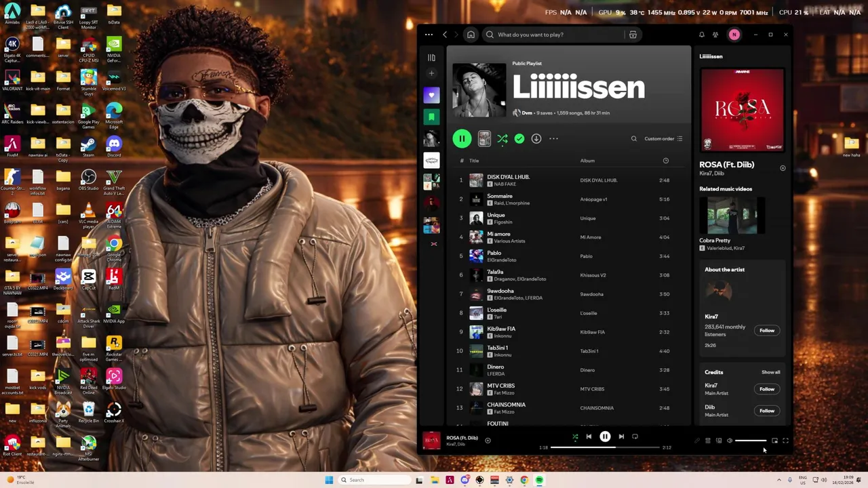The width and height of the screenshot is (868, 488).
Task: Open Spotify three-dot main menu
Action: point(429,35)
